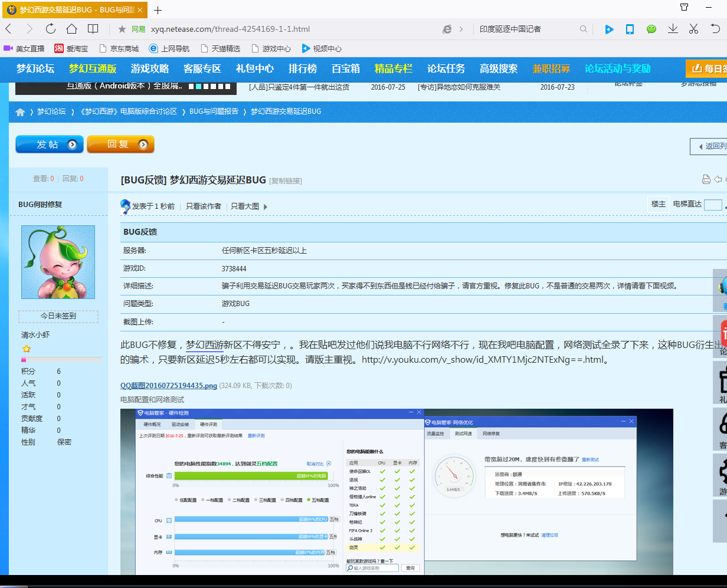
Task: Select 高级搜索 nav item
Action: coord(499,68)
